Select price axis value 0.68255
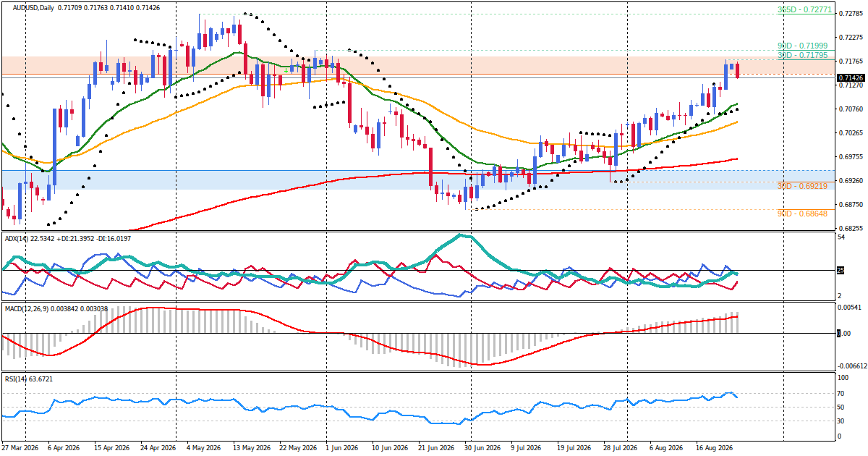868x456 pixels. point(850,229)
